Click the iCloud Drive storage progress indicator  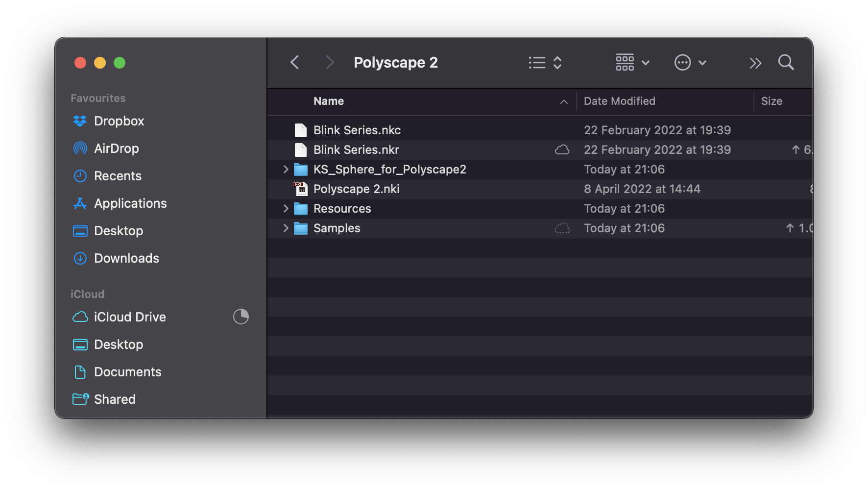[x=241, y=317]
